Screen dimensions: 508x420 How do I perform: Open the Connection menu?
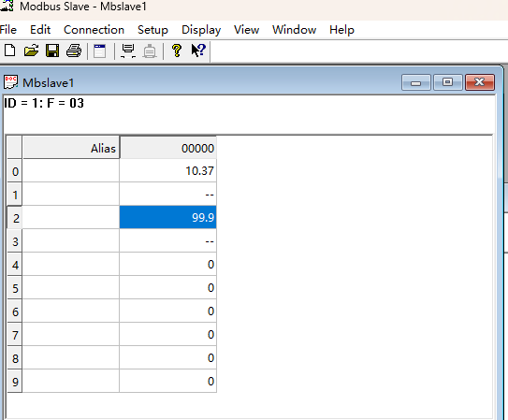[94, 30]
